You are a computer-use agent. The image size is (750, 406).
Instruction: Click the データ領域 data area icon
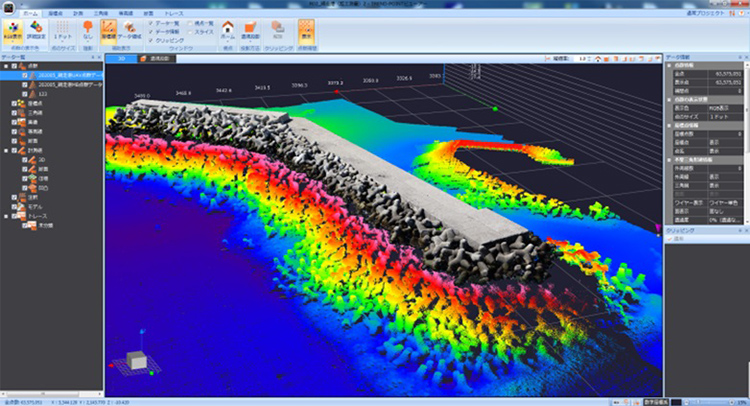coord(130,32)
